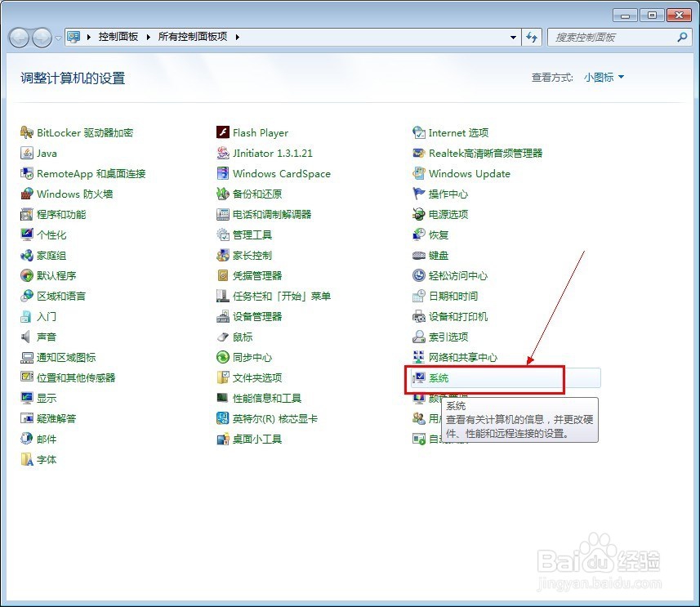Open the 个性化 link
Image resolution: width=700 pixels, height=607 pixels.
[51, 235]
